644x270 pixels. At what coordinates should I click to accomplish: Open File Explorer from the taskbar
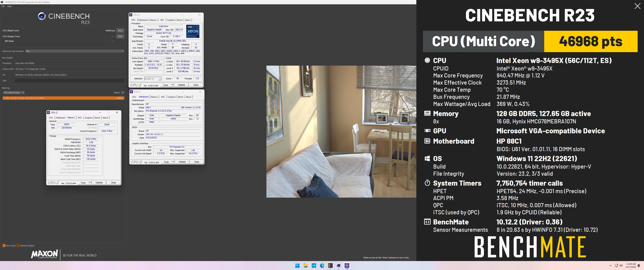tap(306, 265)
